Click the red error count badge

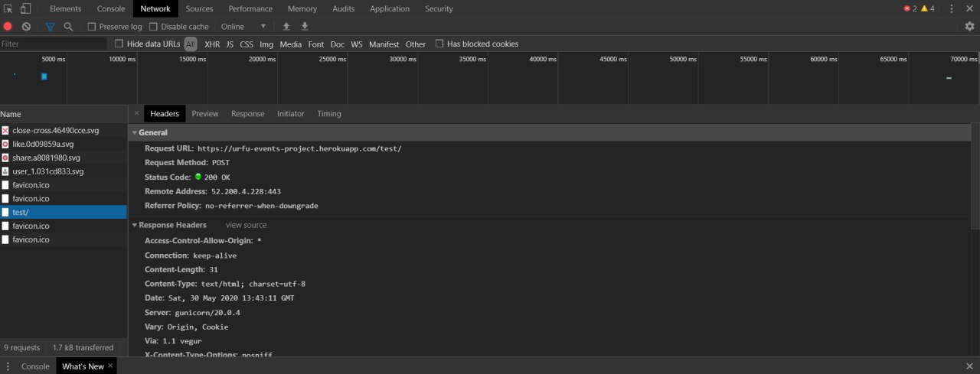click(910, 8)
